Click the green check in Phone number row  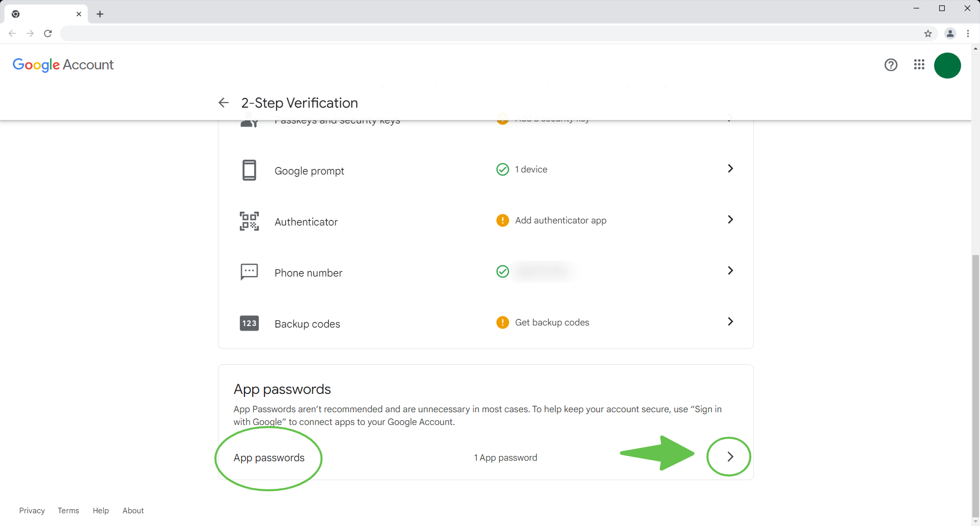(503, 271)
